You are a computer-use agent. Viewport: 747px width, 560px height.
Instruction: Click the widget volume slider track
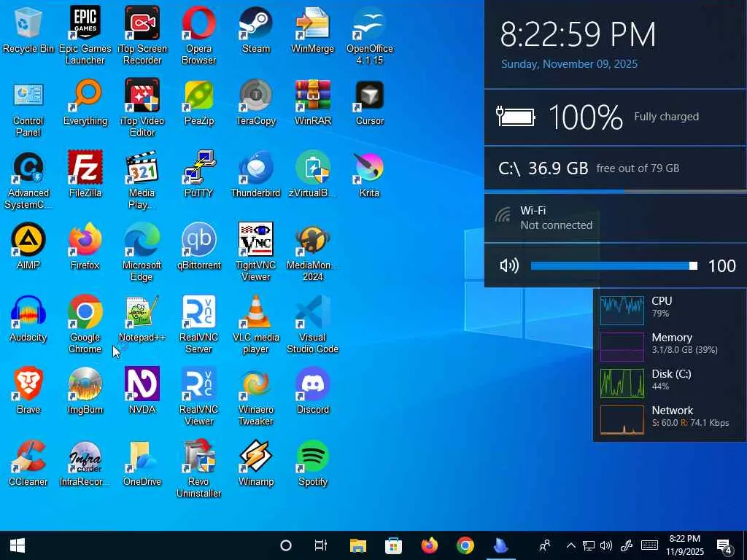tap(614, 265)
